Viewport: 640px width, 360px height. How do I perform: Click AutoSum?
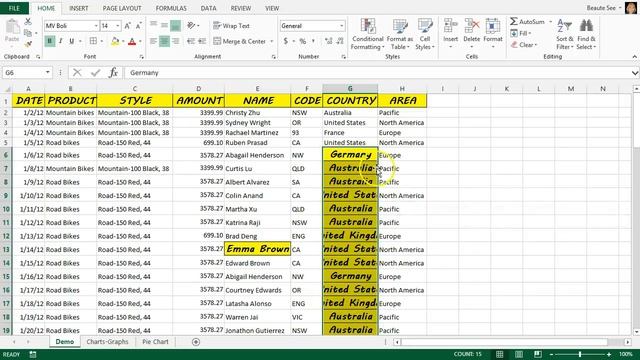(527, 22)
